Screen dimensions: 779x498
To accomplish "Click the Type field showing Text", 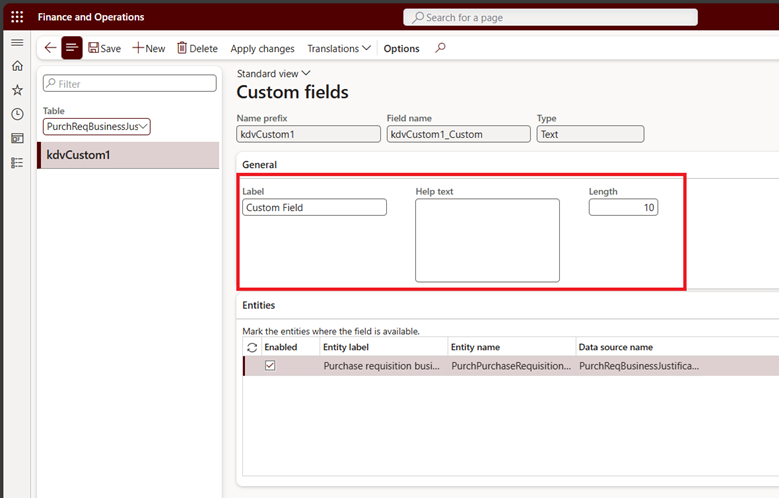I will pos(590,134).
